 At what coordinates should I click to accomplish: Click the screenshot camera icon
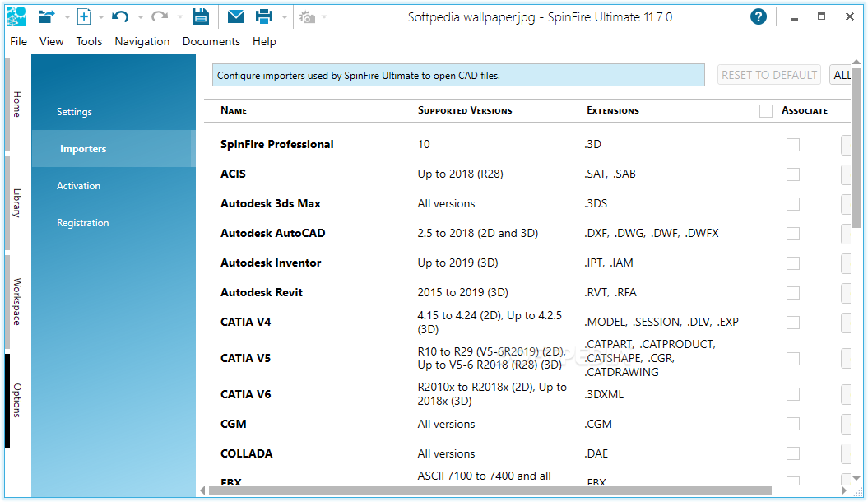(307, 18)
